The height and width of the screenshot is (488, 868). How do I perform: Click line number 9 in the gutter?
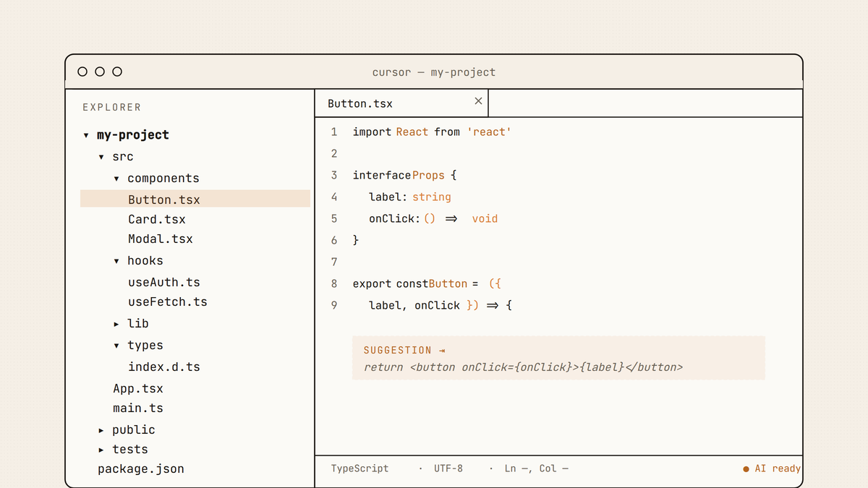(x=334, y=305)
